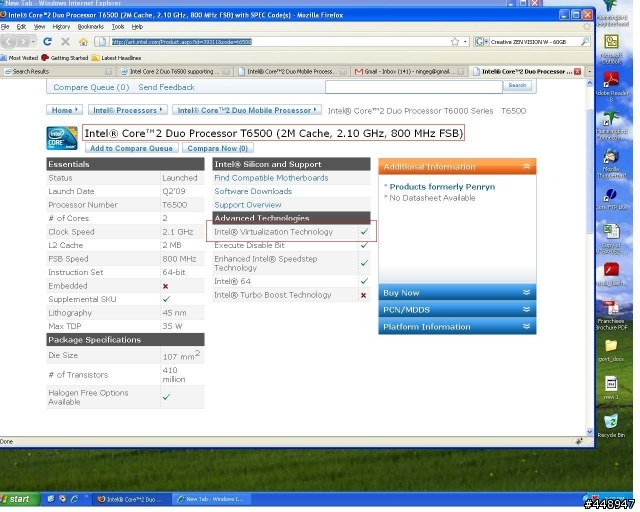
Task: Click Send Feedback link
Action: 166,87
